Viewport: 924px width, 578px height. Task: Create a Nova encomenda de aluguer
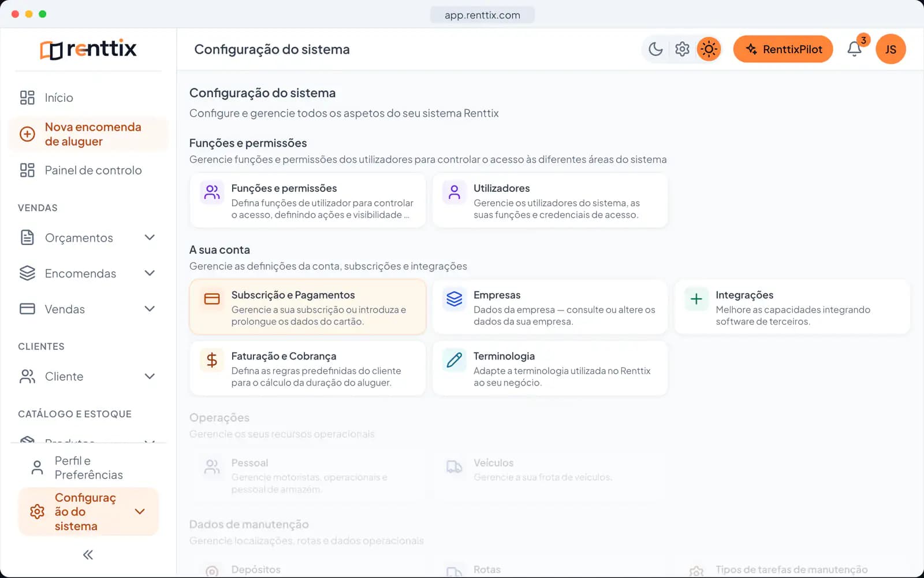[88, 134]
